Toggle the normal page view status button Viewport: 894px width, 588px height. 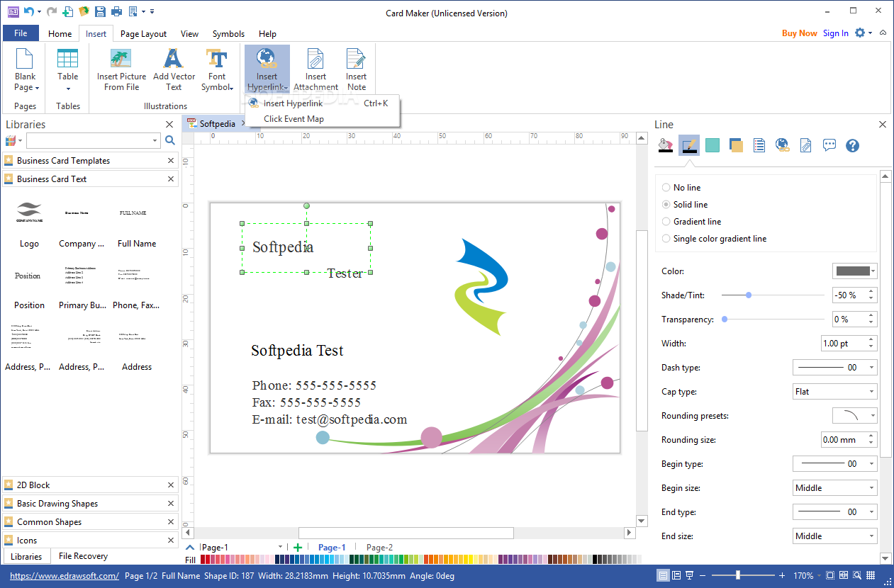tap(663, 575)
